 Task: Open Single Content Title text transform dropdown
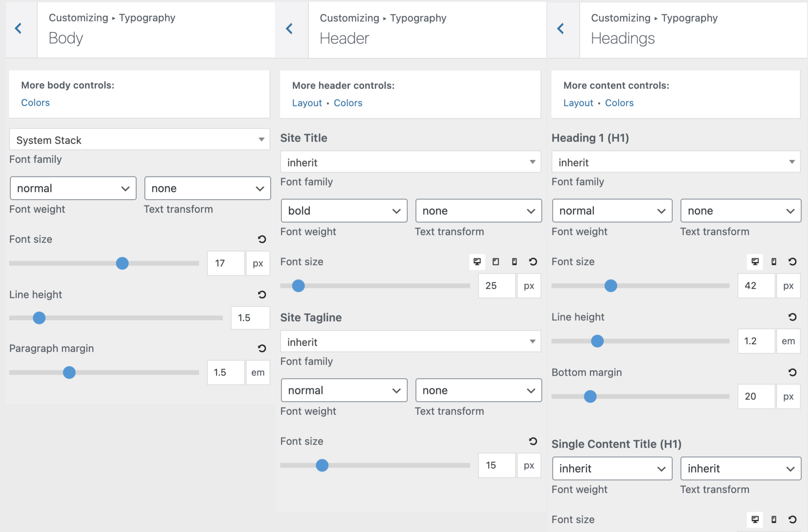tap(741, 469)
